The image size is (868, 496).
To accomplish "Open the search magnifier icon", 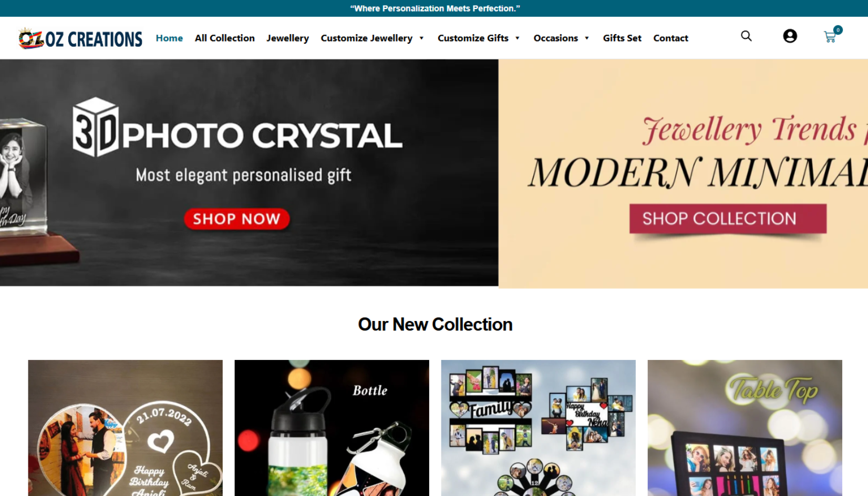I will click(x=746, y=36).
